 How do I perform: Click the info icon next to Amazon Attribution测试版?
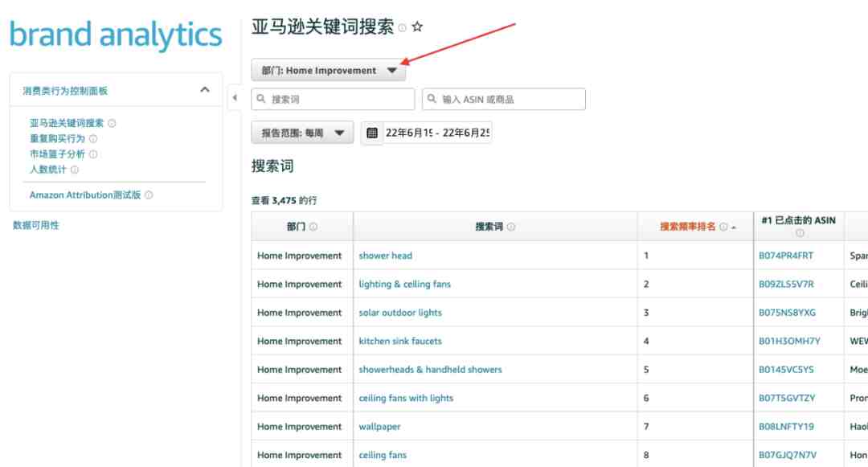pos(149,195)
